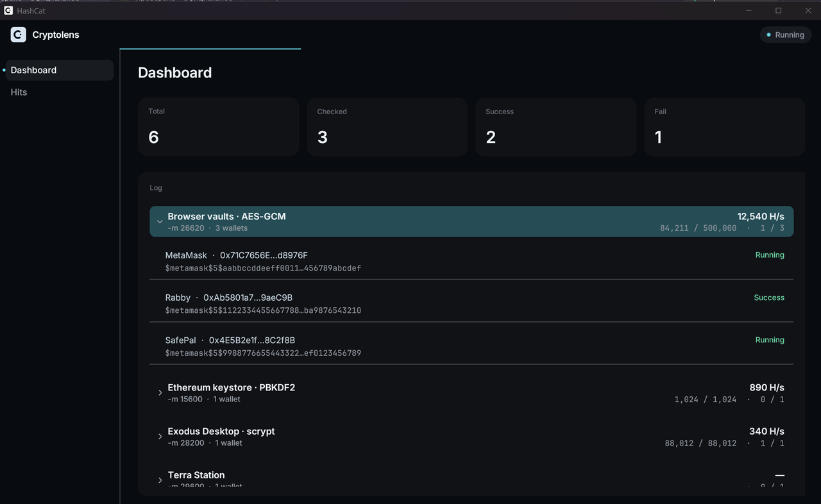
Task: Click the Success stat card
Action: click(555, 127)
